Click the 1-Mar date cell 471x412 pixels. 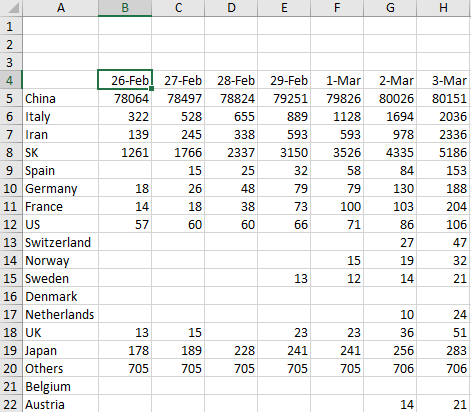[337, 80]
